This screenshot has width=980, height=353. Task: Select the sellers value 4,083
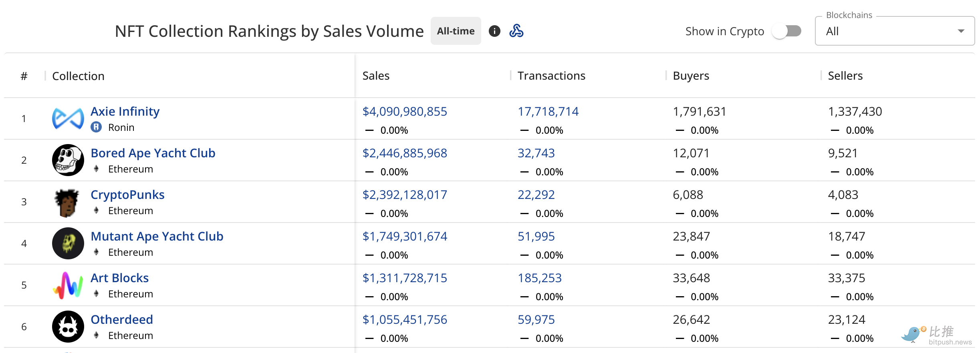pos(843,195)
